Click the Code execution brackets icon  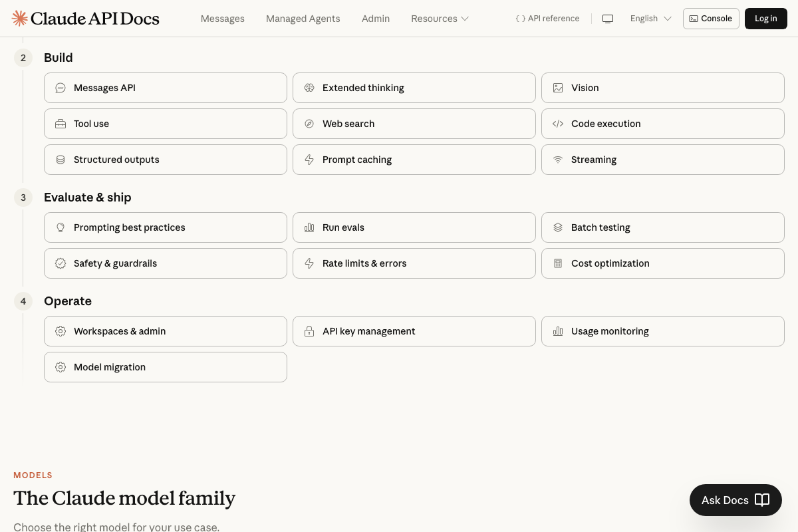(558, 124)
